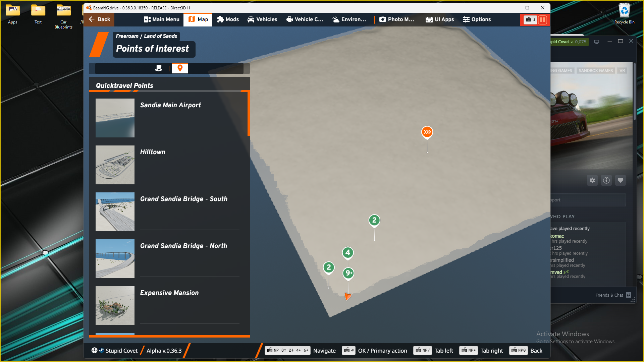Open Steam game settings gear icon
The width and height of the screenshot is (644, 362).
592,180
